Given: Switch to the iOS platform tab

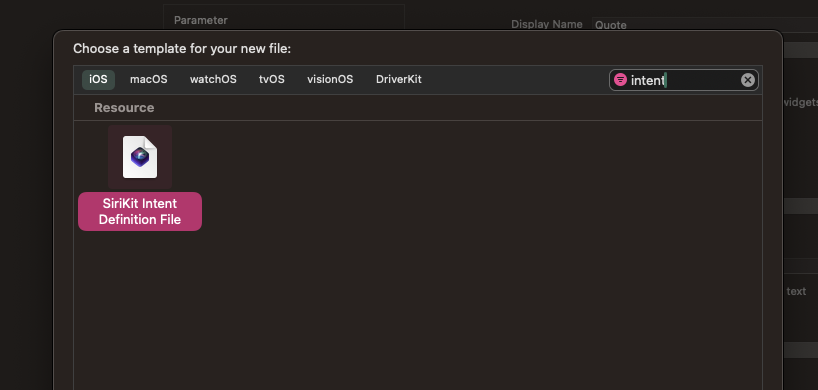Looking at the screenshot, I should pyautogui.click(x=98, y=80).
